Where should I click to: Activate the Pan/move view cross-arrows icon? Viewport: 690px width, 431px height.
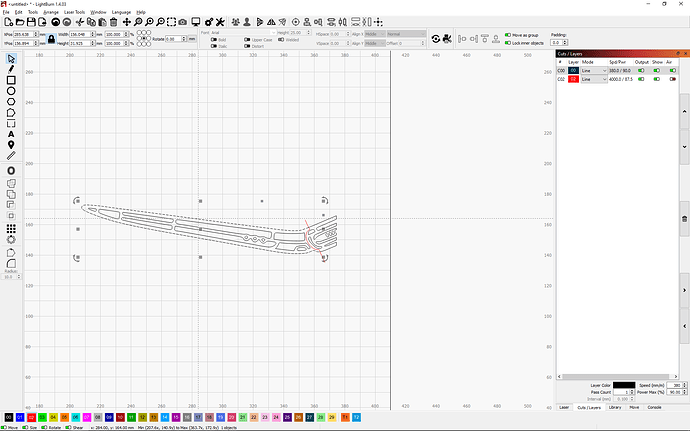click(127, 22)
